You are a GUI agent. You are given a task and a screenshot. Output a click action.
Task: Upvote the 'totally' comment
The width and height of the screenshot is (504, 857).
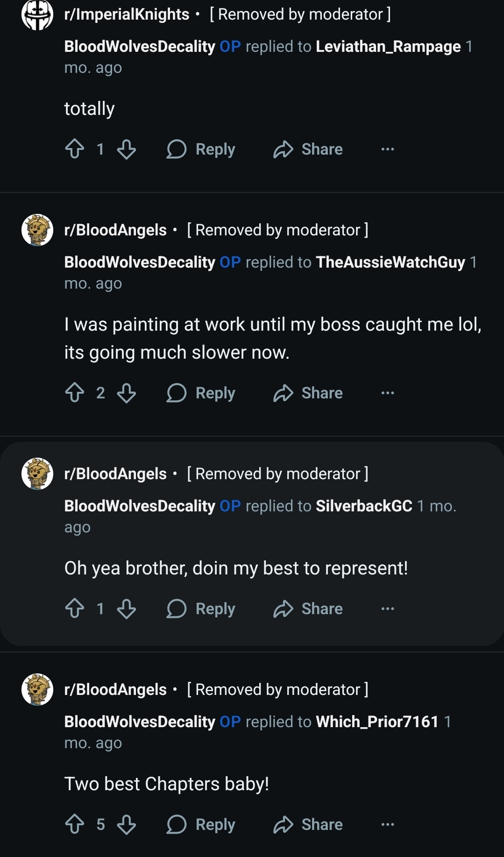tap(75, 149)
